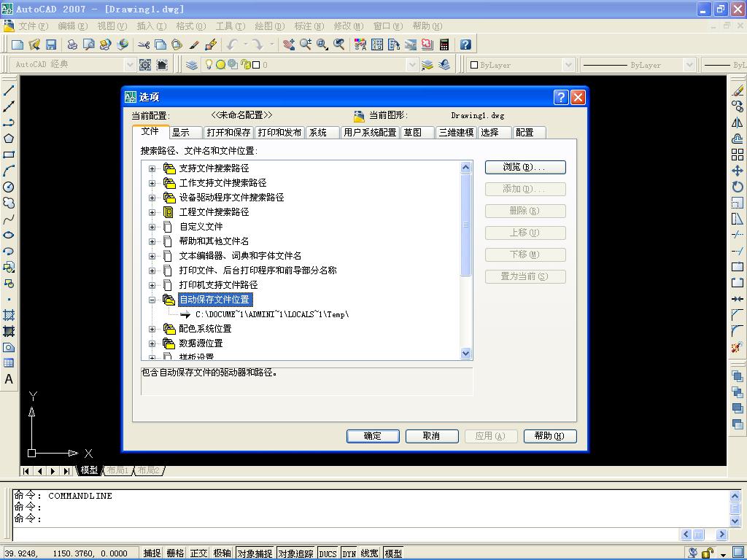Expand 工程文件搜索路径 tree node
The image size is (747, 560).
152,212
